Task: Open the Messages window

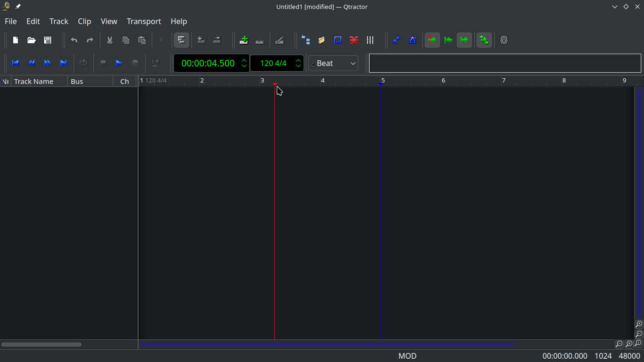Action: (322, 40)
